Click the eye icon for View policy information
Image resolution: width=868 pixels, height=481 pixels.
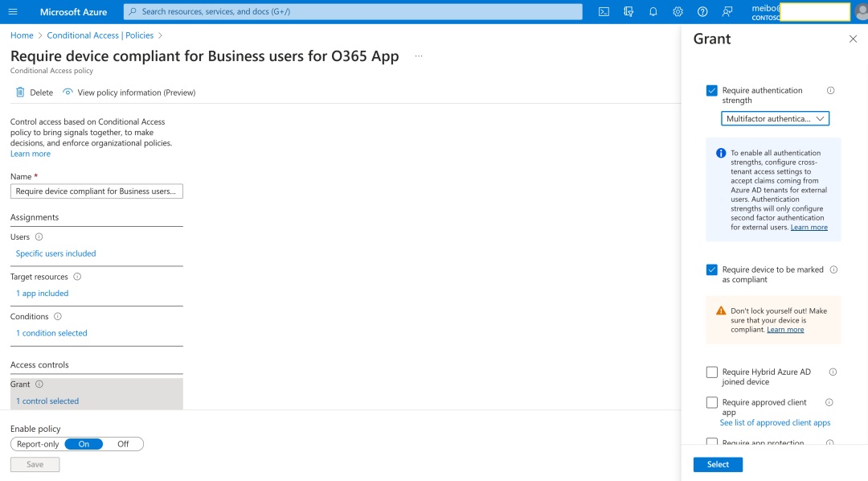point(68,92)
